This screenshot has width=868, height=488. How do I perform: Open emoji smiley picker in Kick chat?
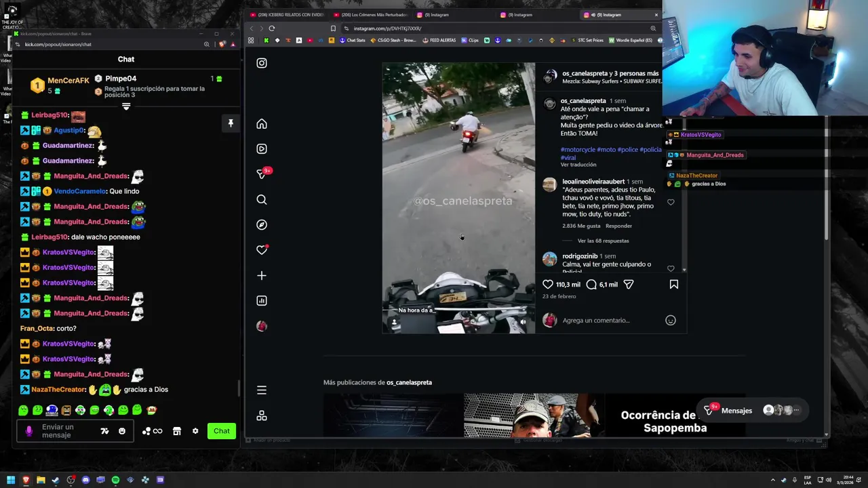point(122,431)
